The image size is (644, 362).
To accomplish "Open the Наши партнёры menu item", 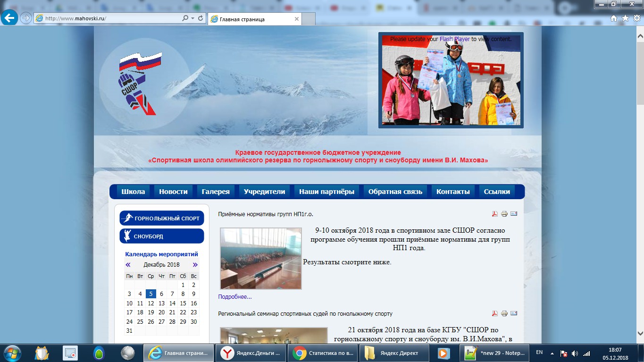I will point(326,192).
